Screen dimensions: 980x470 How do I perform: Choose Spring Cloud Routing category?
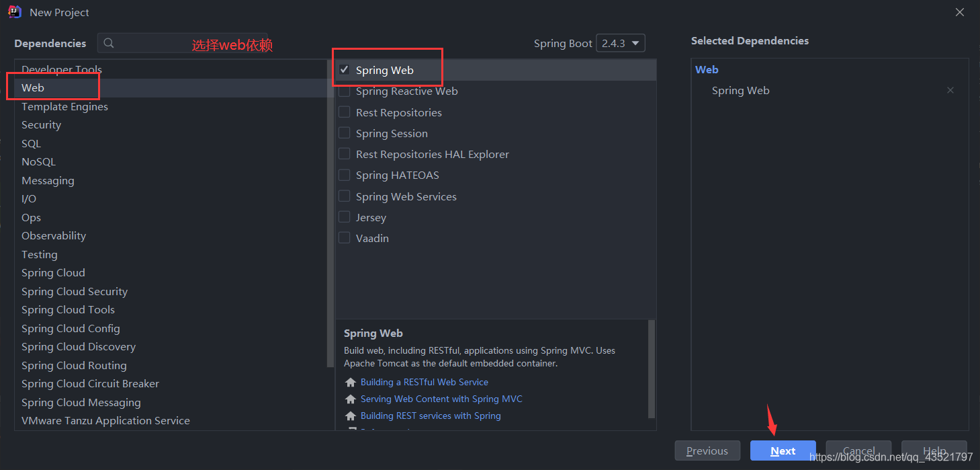171,365
